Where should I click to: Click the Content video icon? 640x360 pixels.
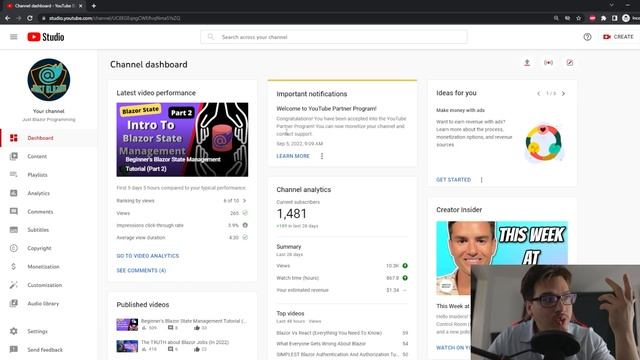tap(13, 156)
